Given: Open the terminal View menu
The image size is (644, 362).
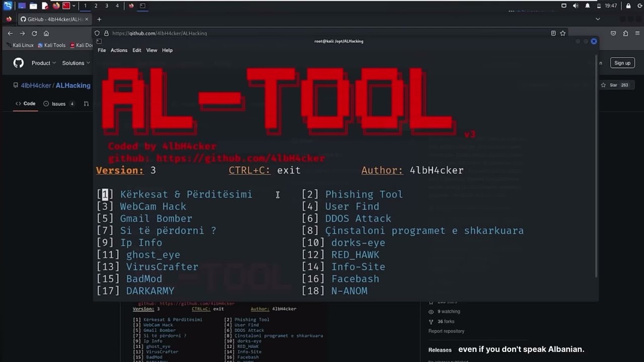Looking at the screenshot, I should pos(151,50).
